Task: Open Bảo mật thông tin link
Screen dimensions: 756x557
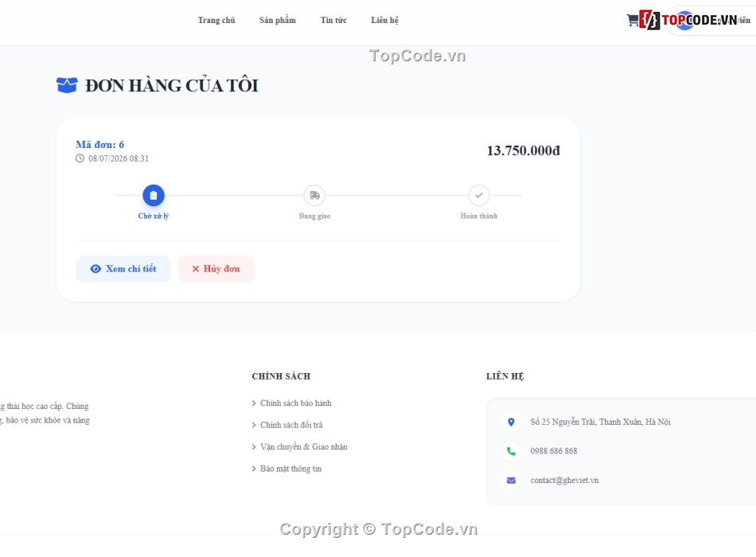Action: click(x=290, y=469)
